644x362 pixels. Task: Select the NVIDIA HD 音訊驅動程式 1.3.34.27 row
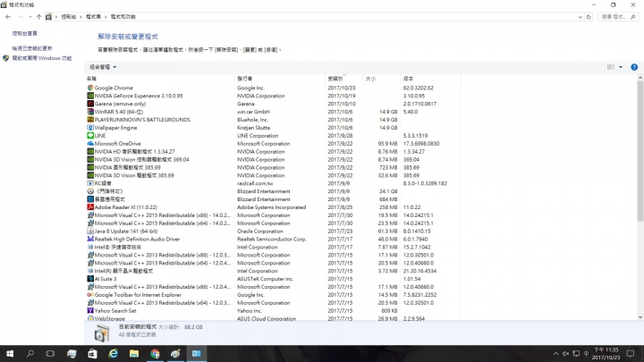(273, 151)
